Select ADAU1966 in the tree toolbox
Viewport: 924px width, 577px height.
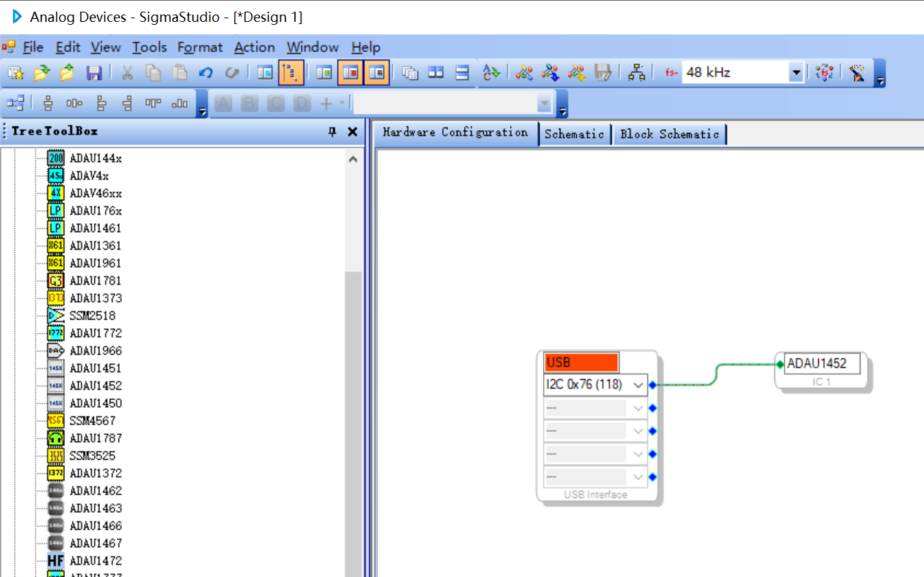(x=96, y=351)
